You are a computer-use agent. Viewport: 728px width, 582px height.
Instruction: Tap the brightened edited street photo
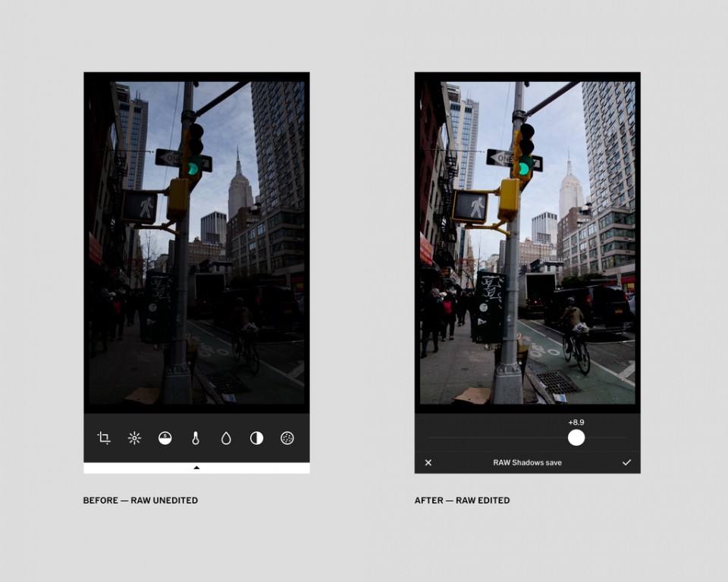[528, 242]
